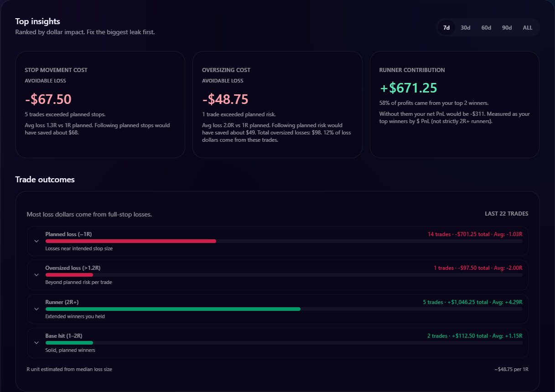Open the Oversizing Cost card
Viewport: 555px width, 392px height.
[x=277, y=104]
